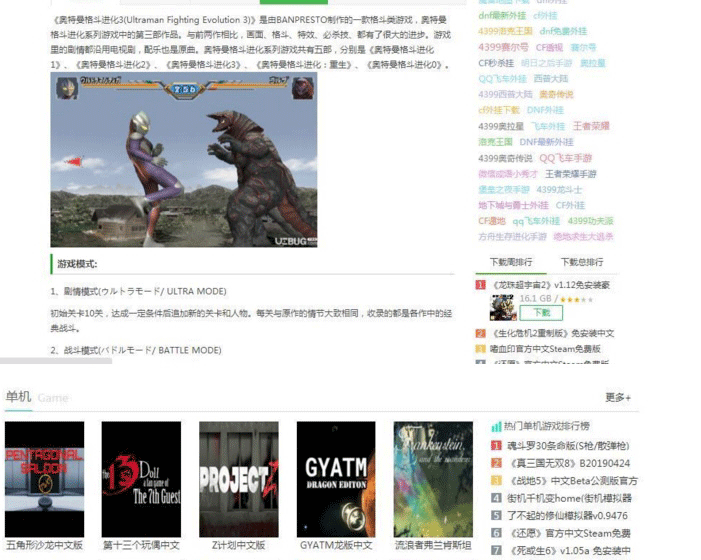This screenshot has height=560, width=701.
Task: Click the 4399奥拉星 tag
Action: tap(501, 126)
